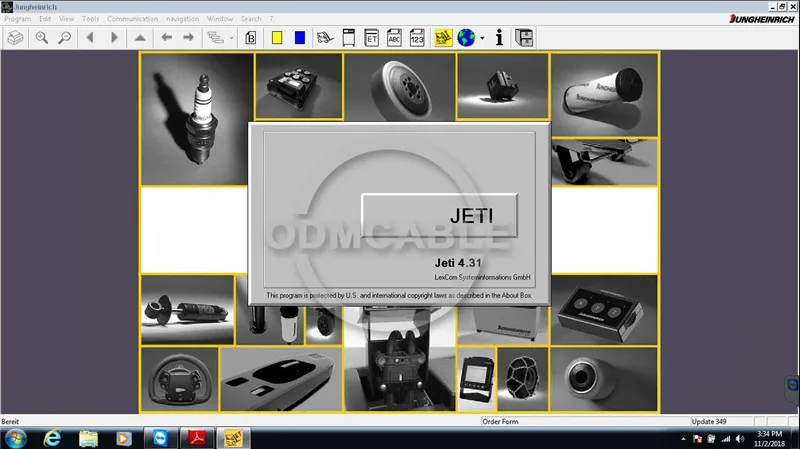Click the network signal tray icon

coord(726,439)
